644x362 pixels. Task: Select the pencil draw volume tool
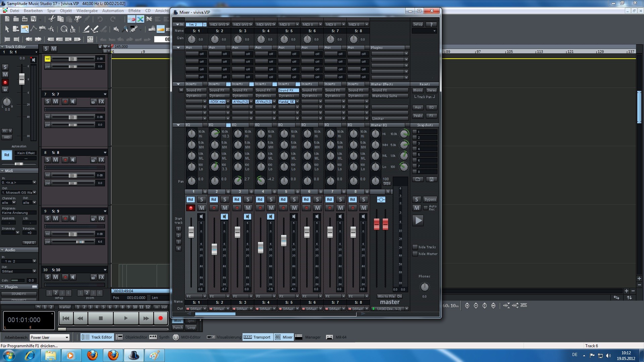(x=86, y=29)
